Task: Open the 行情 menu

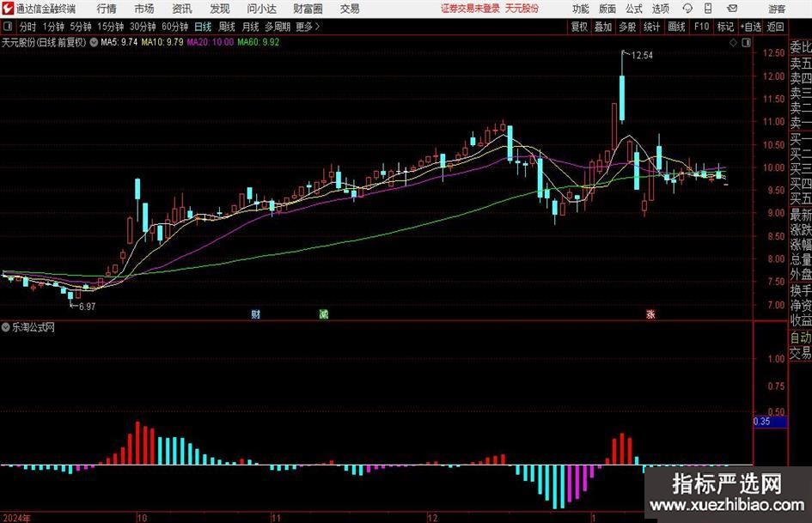Action: (x=107, y=9)
